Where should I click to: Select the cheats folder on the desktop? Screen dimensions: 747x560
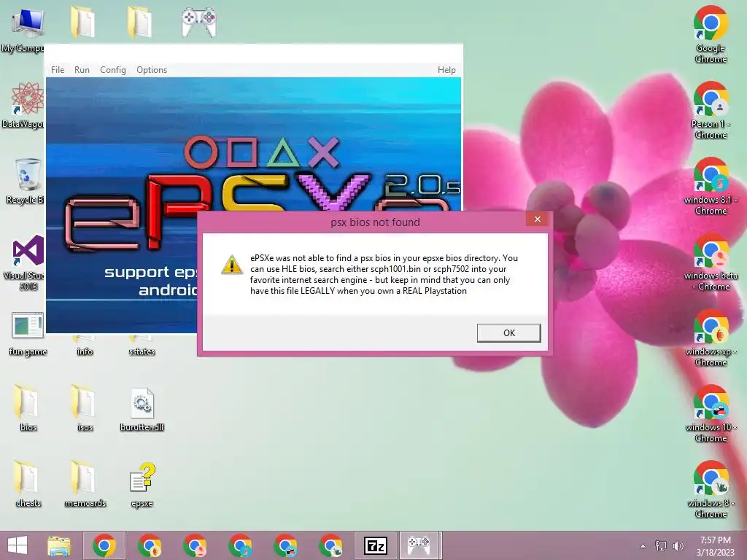28,484
